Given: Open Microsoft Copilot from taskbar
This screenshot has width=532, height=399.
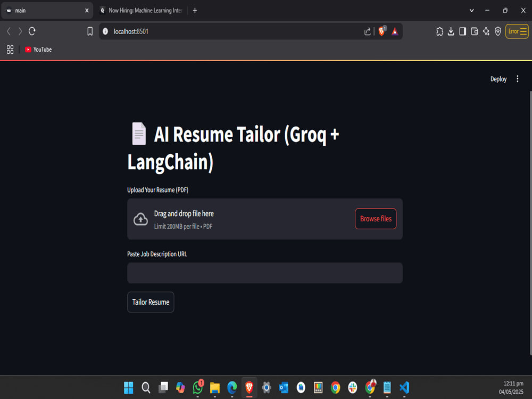Looking at the screenshot, I should pos(180,387).
